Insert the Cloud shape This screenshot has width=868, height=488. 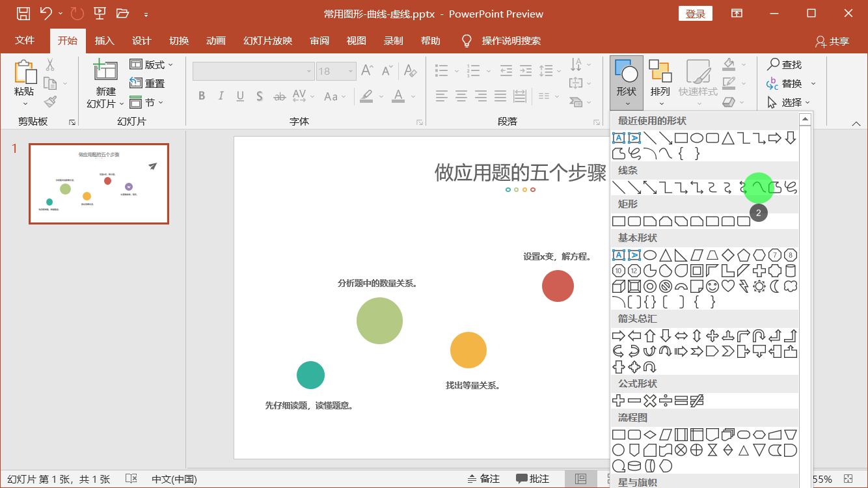pyautogui.click(x=791, y=286)
